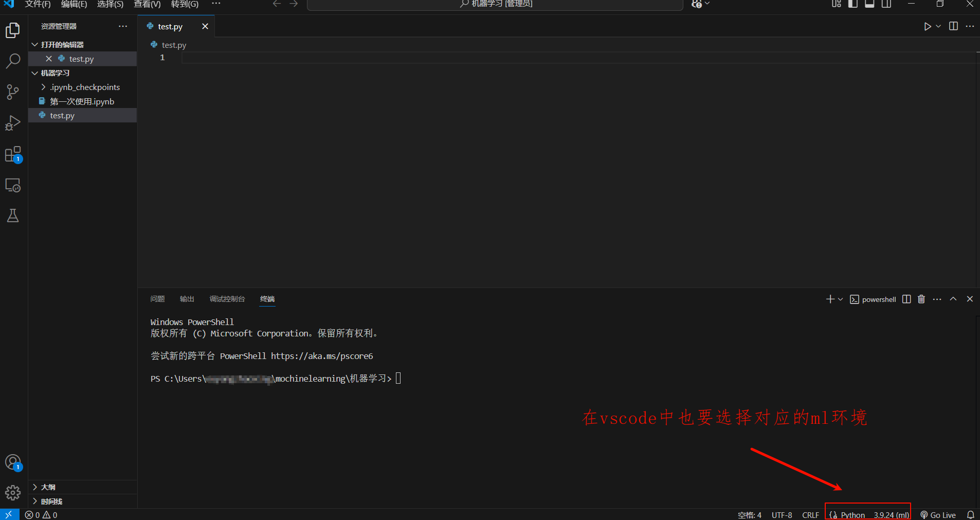The image size is (980, 520).
Task: Split the editor to the right
Action: (953, 26)
